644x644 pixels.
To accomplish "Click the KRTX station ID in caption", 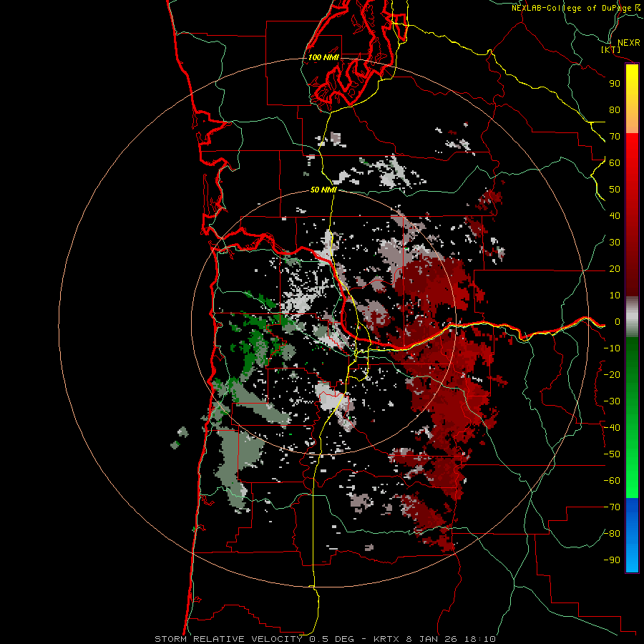I will [387, 639].
